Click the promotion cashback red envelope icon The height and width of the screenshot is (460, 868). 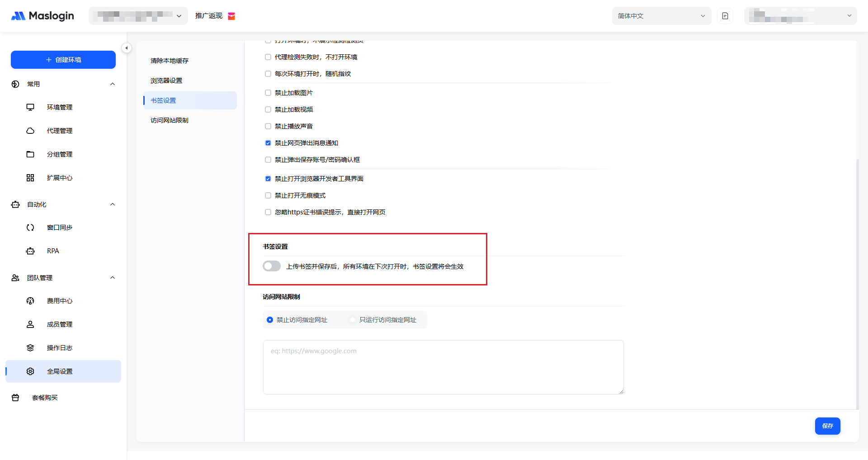pyautogui.click(x=231, y=16)
